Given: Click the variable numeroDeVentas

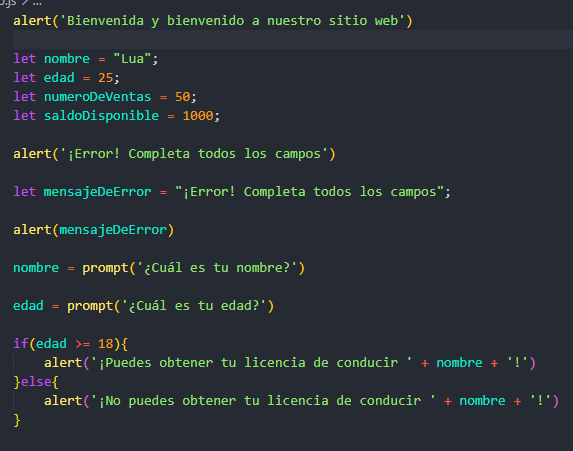Looking at the screenshot, I should click(97, 97).
